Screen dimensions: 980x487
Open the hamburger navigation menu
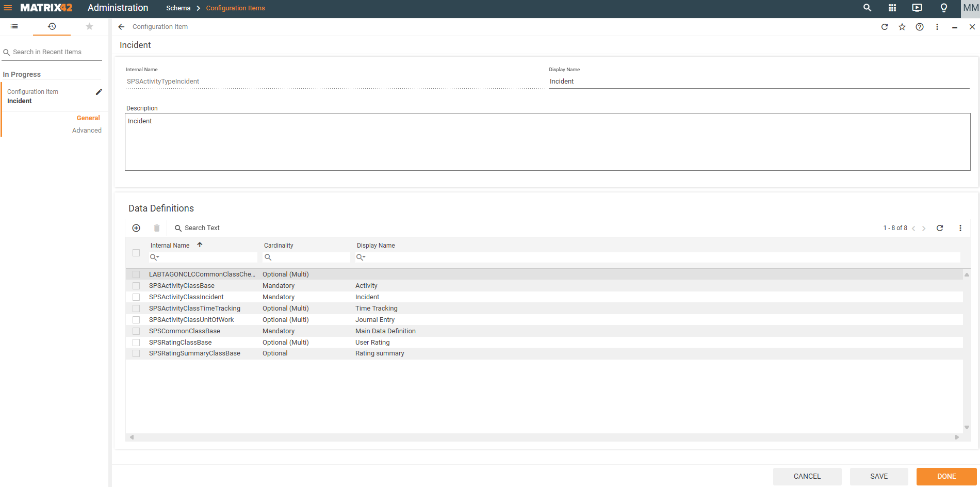pyautogui.click(x=8, y=8)
